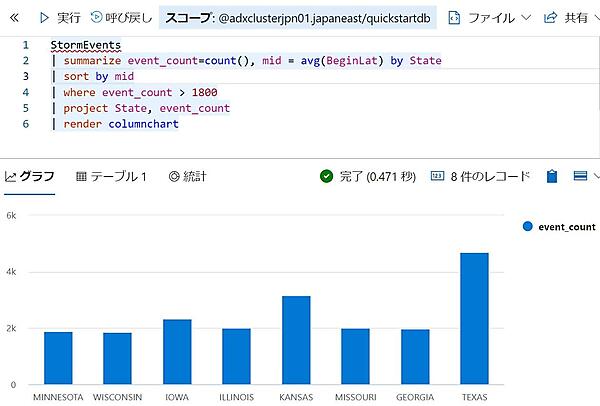Click the Share icon
The width and height of the screenshot is (600, 406).
pyautogui.click(x=550, y=18)
